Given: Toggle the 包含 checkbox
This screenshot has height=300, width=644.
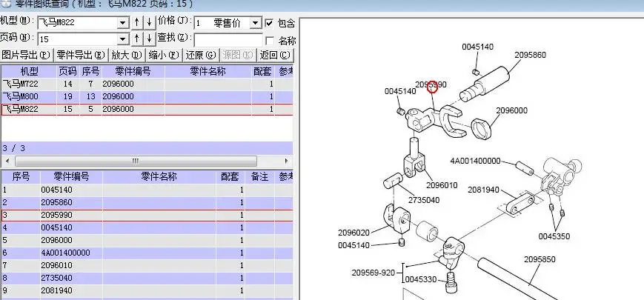Looking at the screenshot, I should tap(269, 23).
